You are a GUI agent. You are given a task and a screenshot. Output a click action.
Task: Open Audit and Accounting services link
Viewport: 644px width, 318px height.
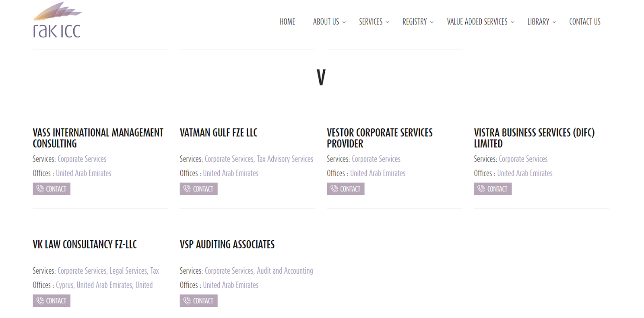(285, 271)
